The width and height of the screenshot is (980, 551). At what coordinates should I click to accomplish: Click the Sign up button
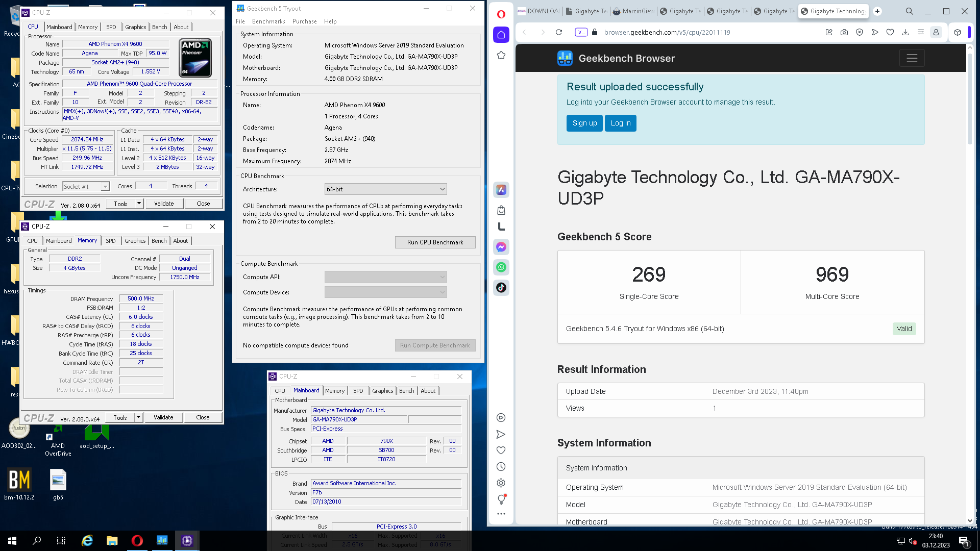584,123
